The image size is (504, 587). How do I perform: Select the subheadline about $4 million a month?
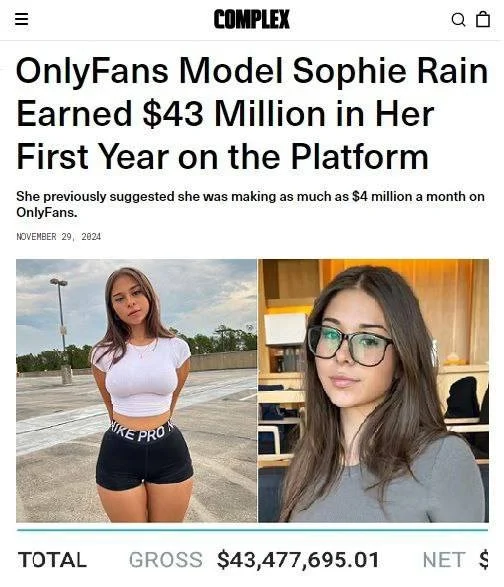click(x=250, y=204)
